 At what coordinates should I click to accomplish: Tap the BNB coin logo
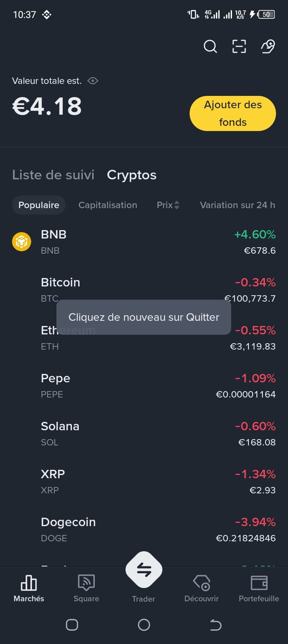tap(22, 242)
